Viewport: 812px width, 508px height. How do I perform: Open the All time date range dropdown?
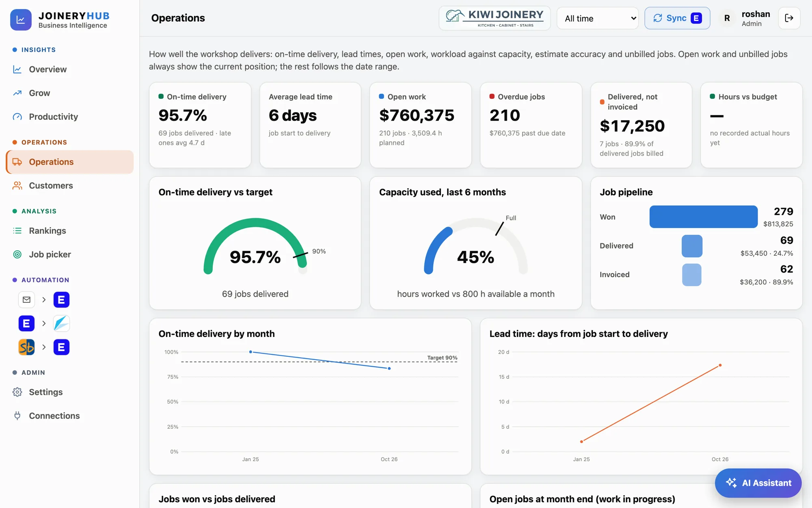pyautogui.click(x=598, y=18)
